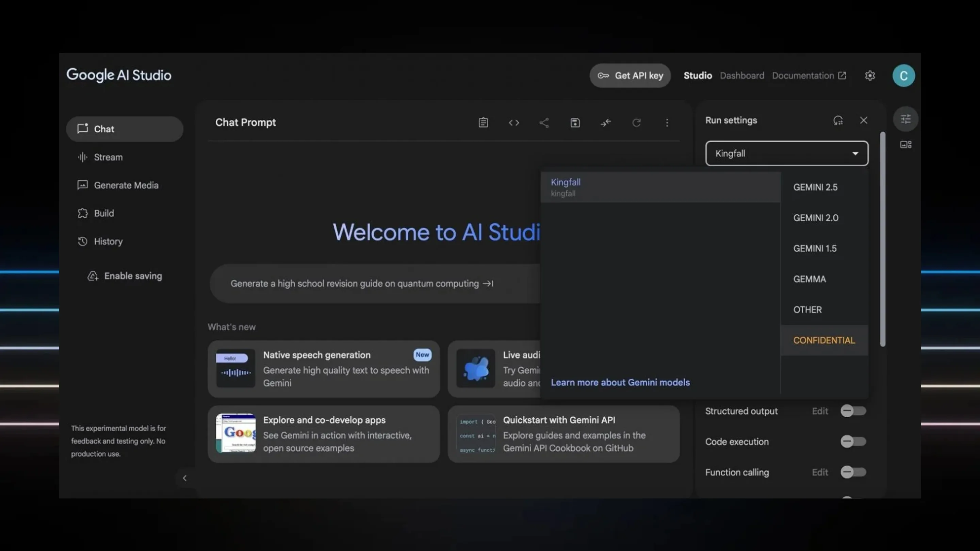Switch to the Studio tab
The image size is (980, 551).
[x=698, y=76]
